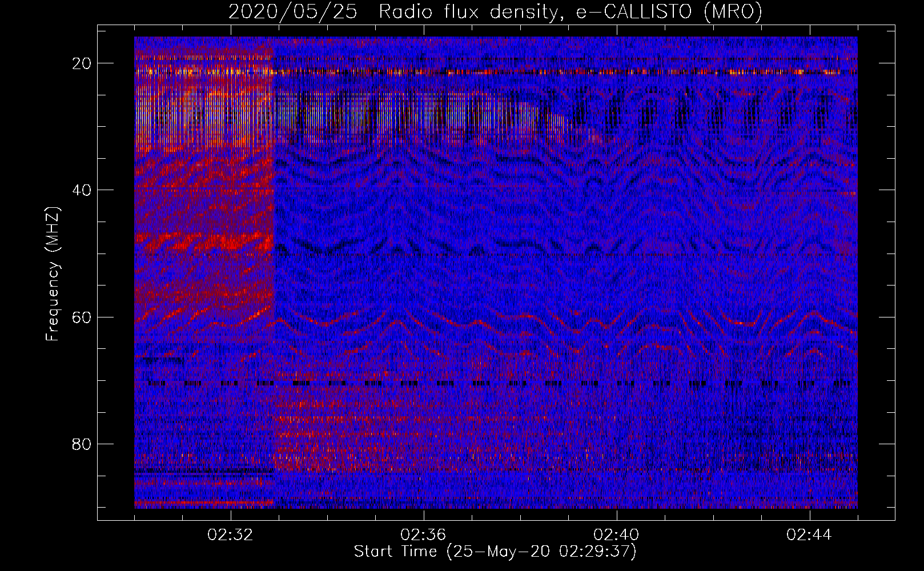Click the '02:32' time tick label
Viewport: 924px width, 571px height.
pos(231,535)
